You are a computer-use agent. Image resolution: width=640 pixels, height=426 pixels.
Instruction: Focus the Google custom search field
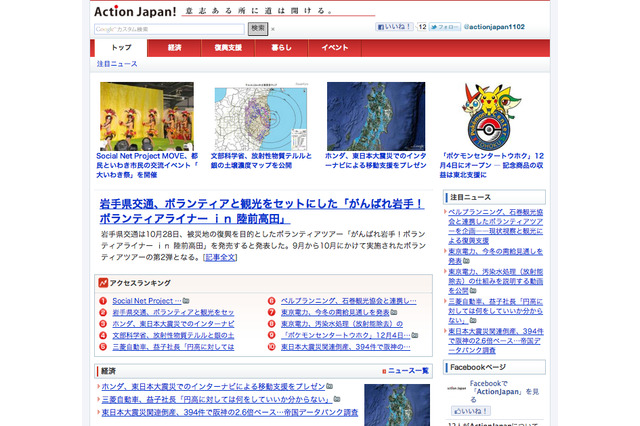coord(169,29)
